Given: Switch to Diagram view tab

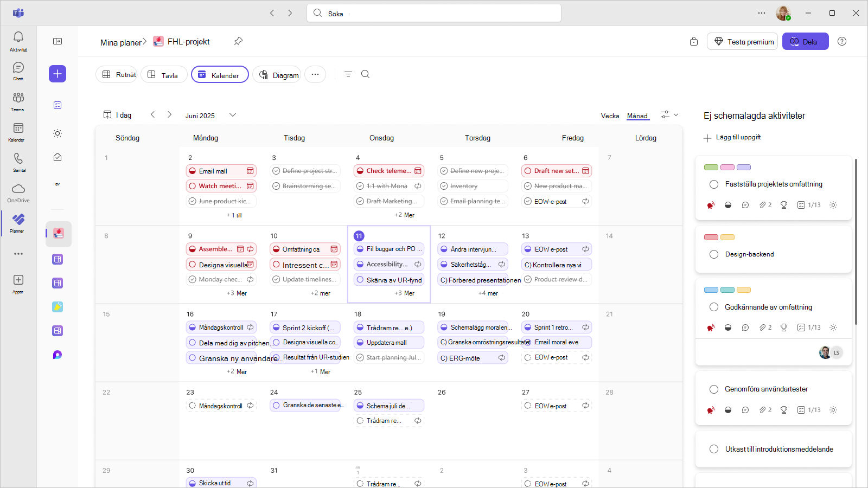Looking at the screenshot, I should (x=277, y=74).
